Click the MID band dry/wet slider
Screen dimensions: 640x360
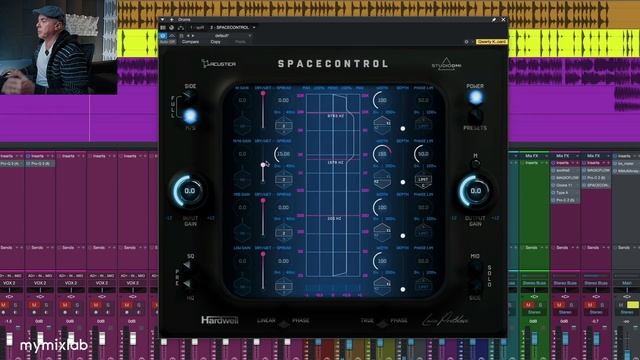(x=263, y=218)
